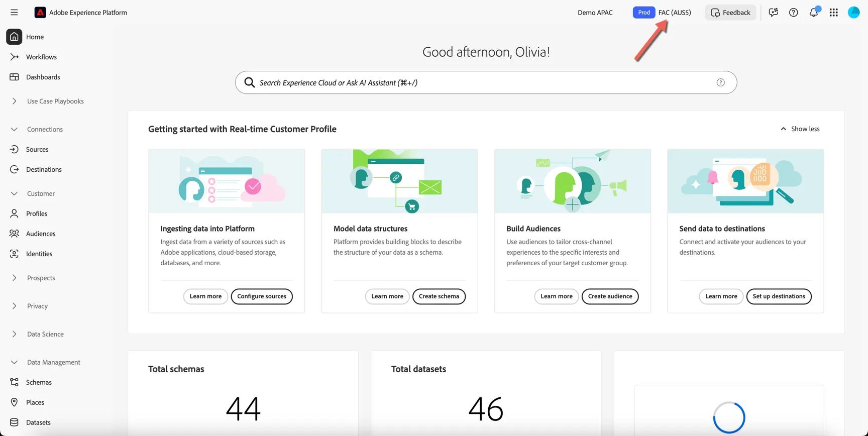The width and height of the screenshot is (868, 436).
Task: Click Learn more under Model data structures
Action: point(387,296)
